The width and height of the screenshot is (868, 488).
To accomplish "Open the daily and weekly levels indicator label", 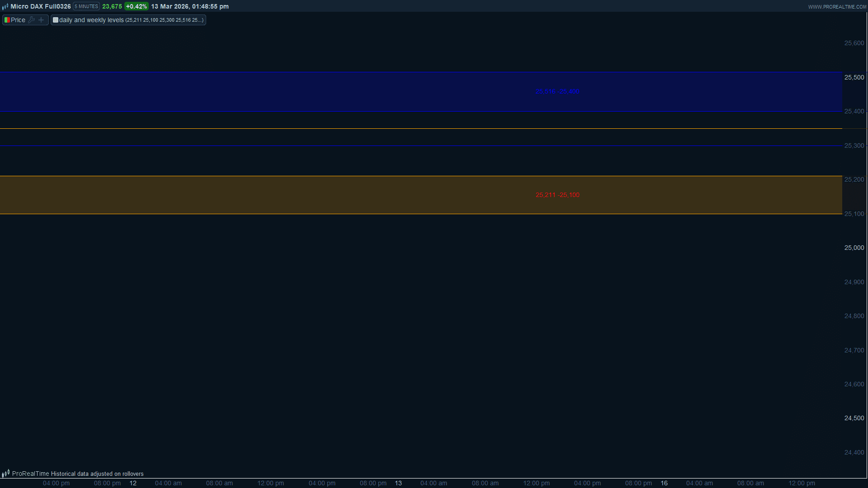I will [x=91, y=20].
